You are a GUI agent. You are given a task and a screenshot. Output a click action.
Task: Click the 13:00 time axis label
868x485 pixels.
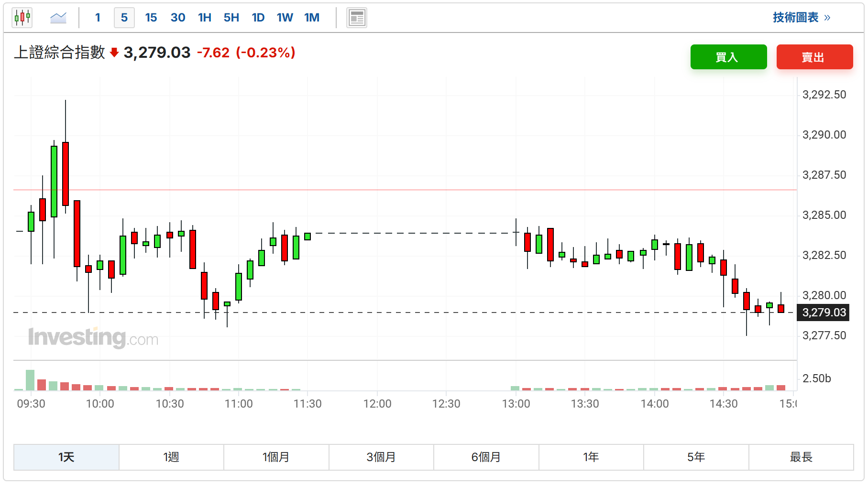516,404
